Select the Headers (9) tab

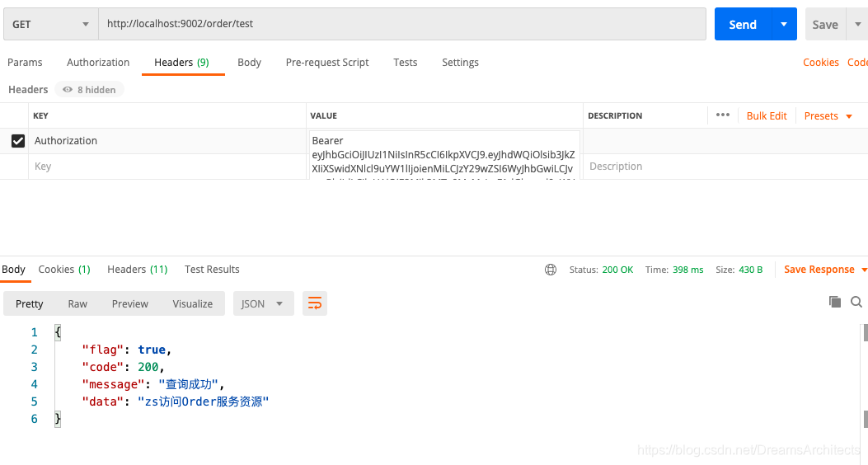(x=181, y=63)
